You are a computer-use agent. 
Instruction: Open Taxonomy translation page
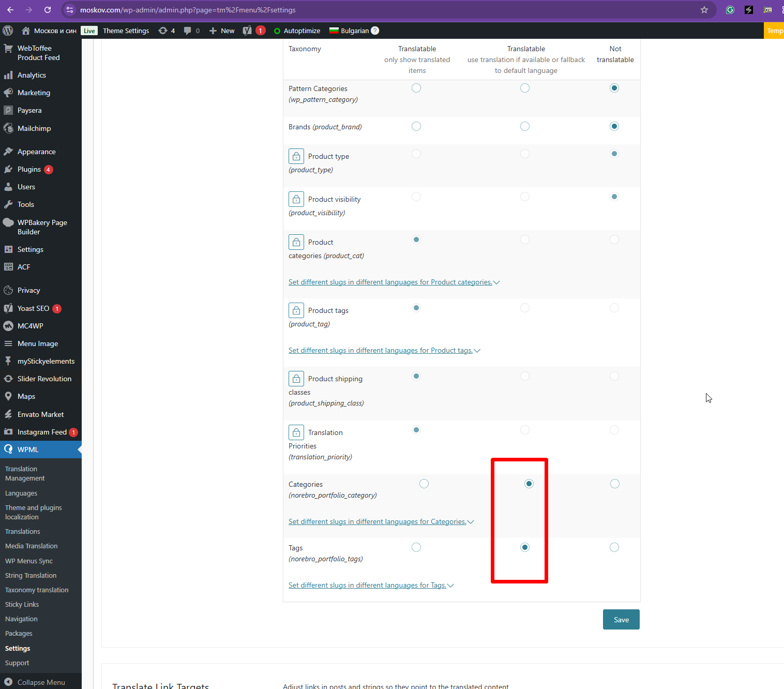tap(37, 590)
